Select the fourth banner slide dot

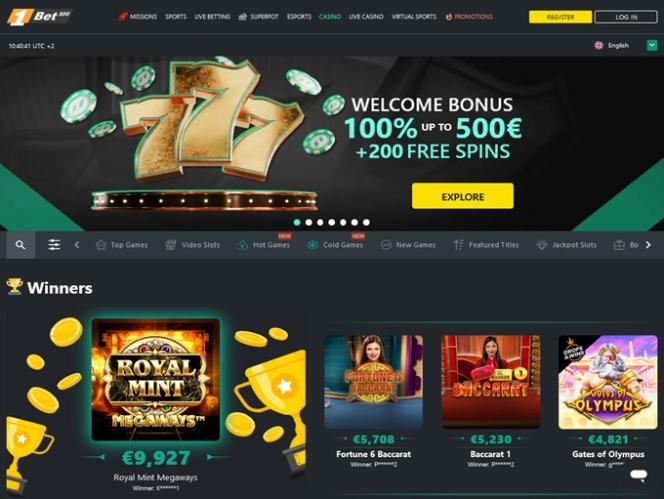click(332, 222)
